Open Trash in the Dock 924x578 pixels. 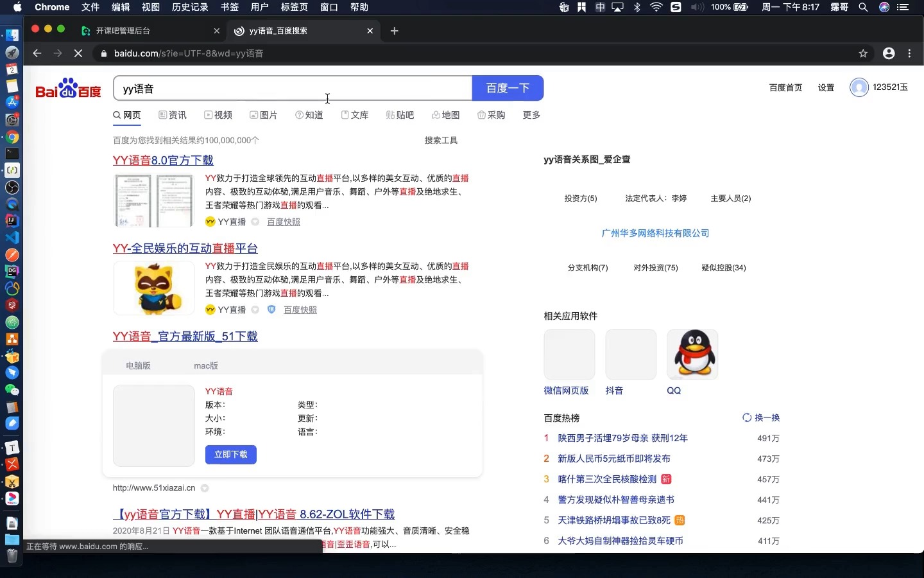pos(12,556)
